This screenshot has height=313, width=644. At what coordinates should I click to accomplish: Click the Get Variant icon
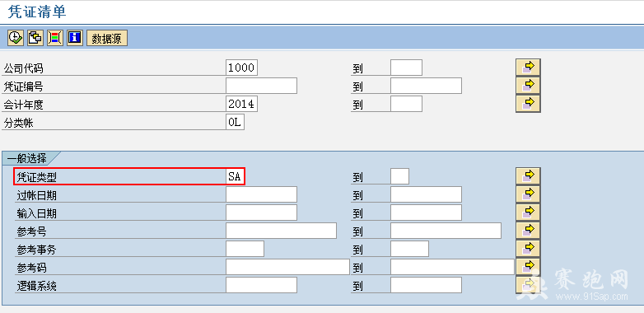point(35,38)
